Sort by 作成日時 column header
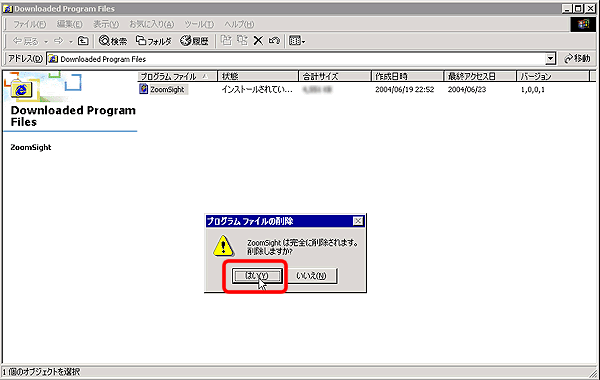Screen dimensions: 600x380 pos(407,76)
